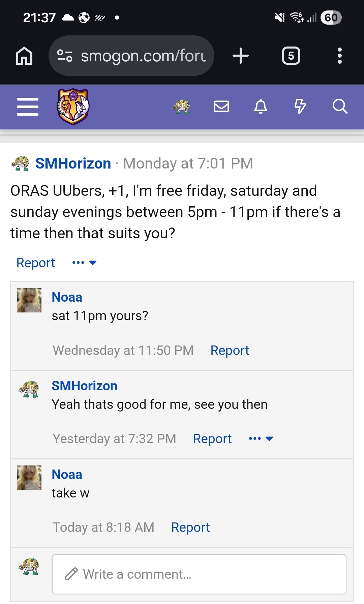
Task: Open the browser three-dot menu
Action: [339, 56]
